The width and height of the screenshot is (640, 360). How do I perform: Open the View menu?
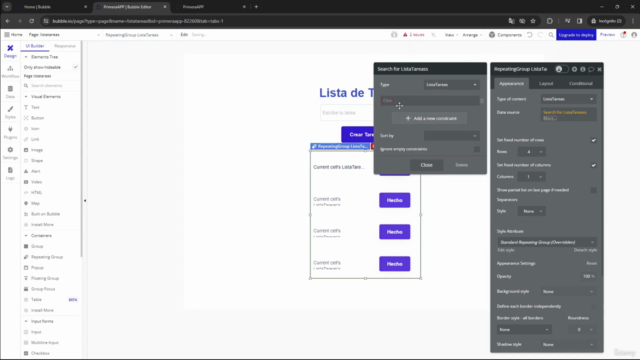click(x=451, y=35)
